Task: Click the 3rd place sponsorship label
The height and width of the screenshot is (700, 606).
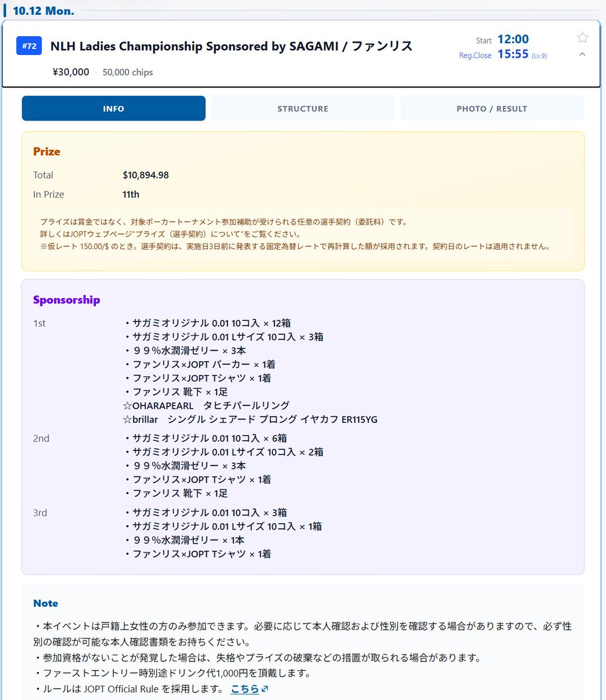Action: pos(40,513)
